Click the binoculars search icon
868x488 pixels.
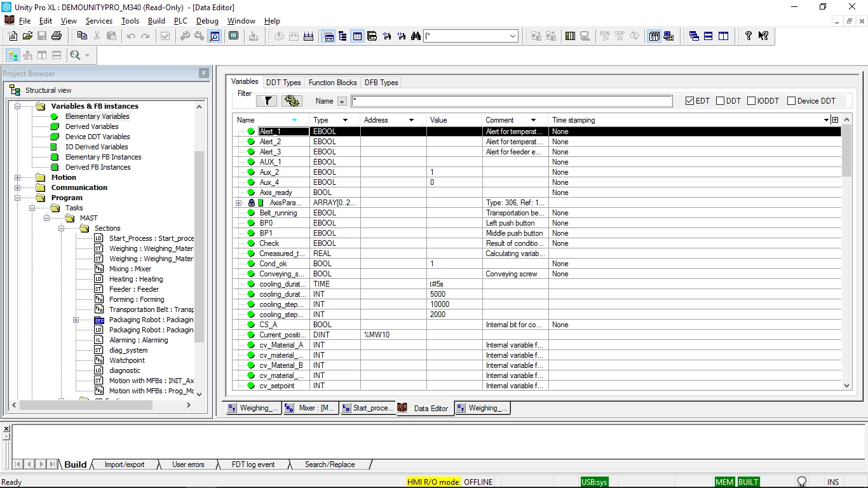[416, 36]
